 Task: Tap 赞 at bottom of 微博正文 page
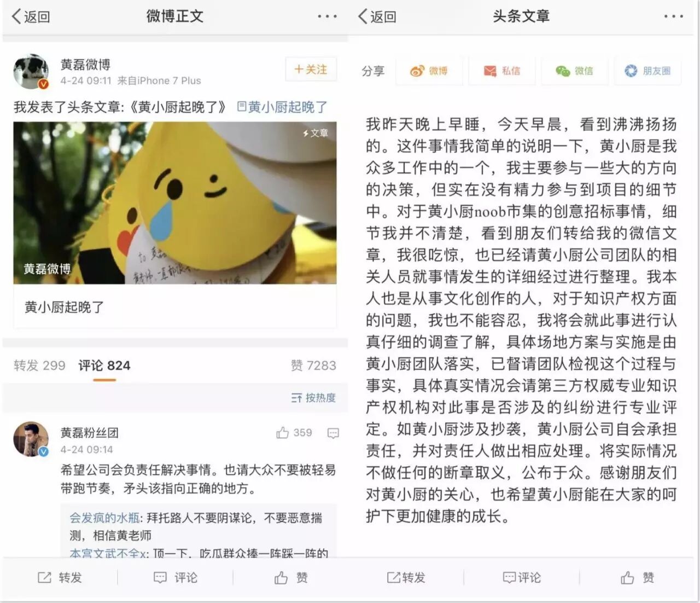[x=291, y=578]
